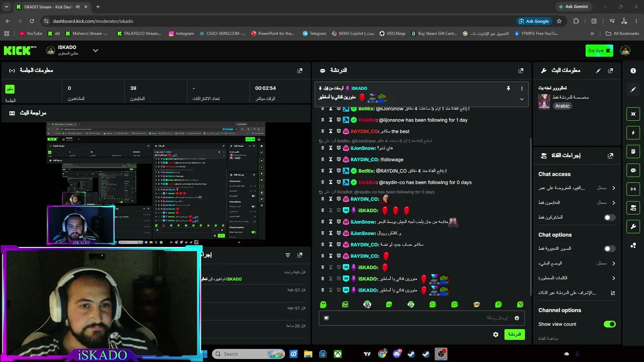Click the three-dots cluster sidebar icon
This screenshot has width=644, height=362.
coord(633,245)
